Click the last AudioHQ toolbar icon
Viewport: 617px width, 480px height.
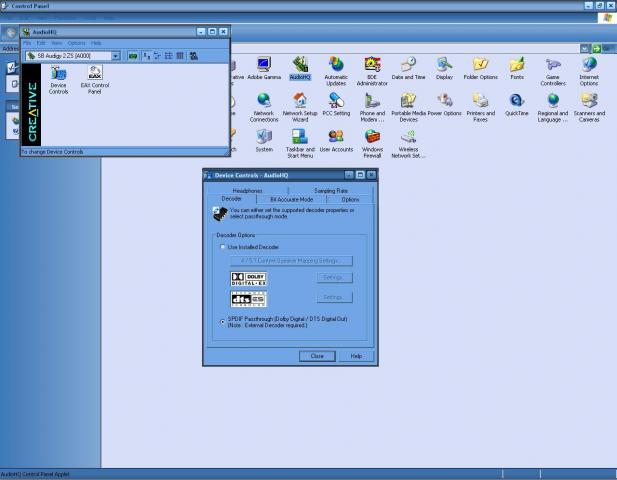click(x=194, y=56)
